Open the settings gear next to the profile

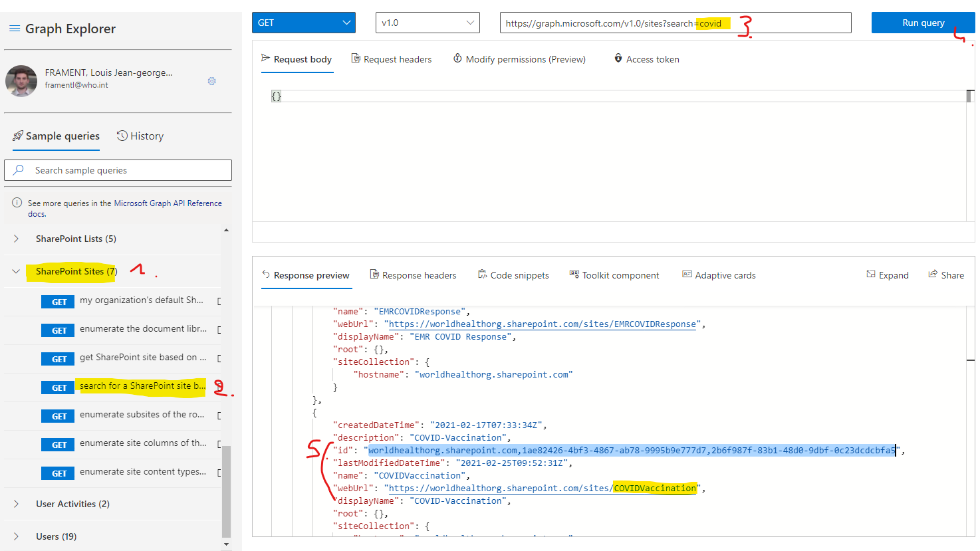point(211,81)
